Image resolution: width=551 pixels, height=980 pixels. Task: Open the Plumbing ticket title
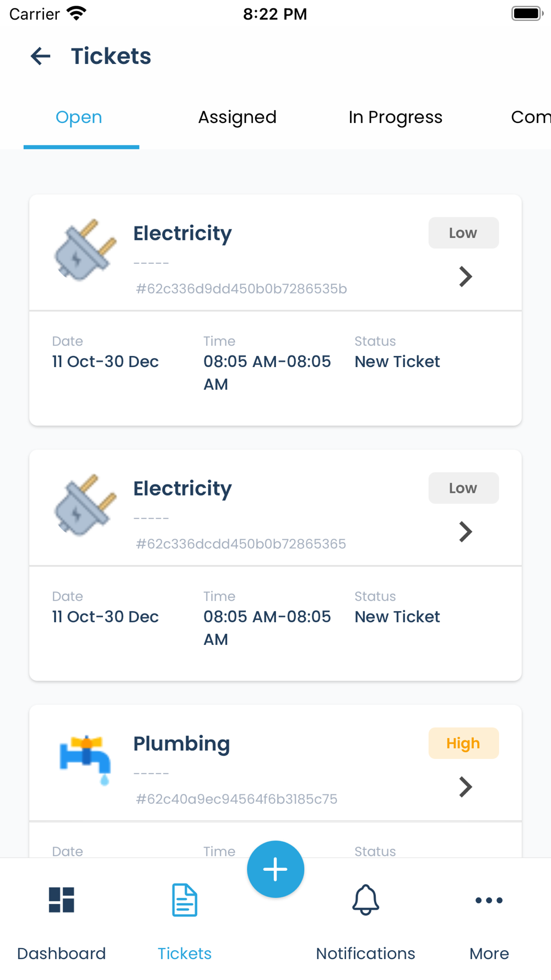[181, 744]
